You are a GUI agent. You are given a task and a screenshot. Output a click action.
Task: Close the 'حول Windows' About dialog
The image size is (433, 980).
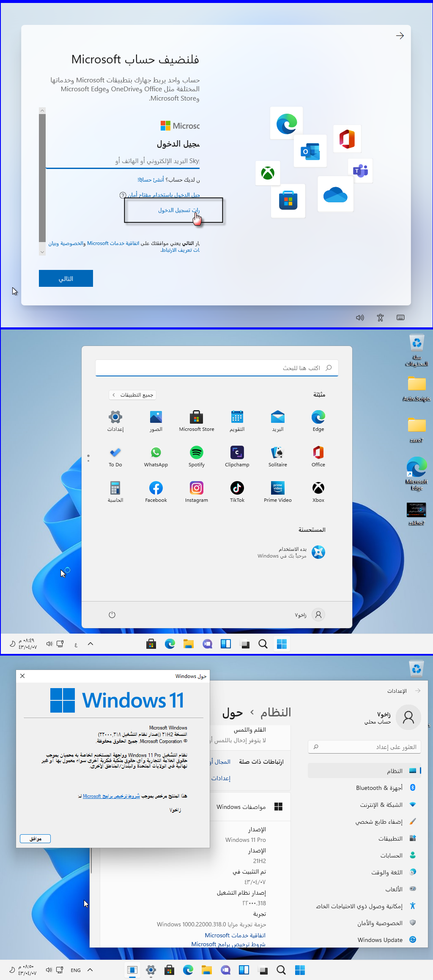point(22,676)
